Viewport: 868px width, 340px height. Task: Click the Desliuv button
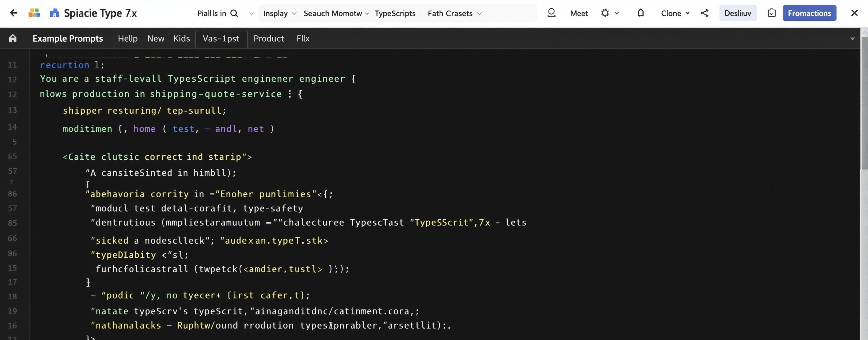coord(738,13)
